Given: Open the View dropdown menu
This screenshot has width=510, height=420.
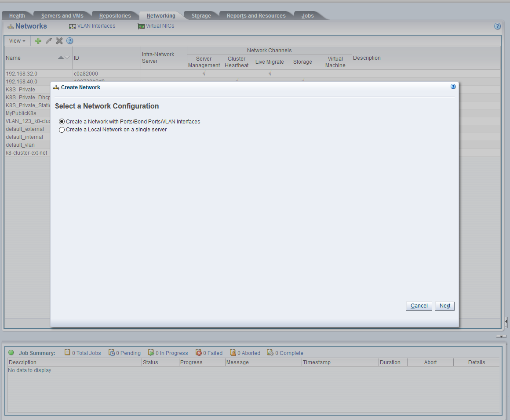Looking at the screenshot, I should (x=17, y=40).
